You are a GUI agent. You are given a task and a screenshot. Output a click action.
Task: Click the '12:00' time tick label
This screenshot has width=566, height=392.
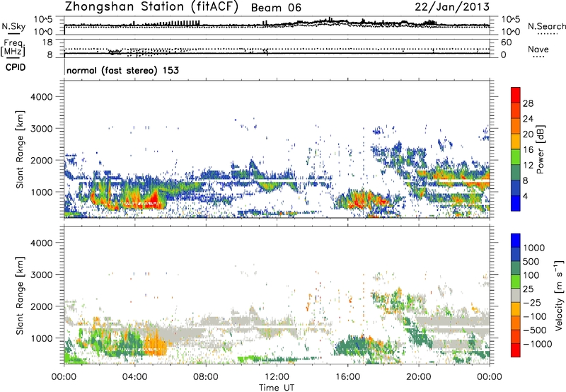(x=277, y=377)
